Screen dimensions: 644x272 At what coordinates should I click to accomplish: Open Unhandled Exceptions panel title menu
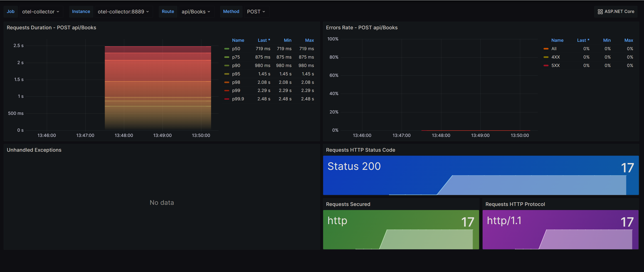click(34, 150)
